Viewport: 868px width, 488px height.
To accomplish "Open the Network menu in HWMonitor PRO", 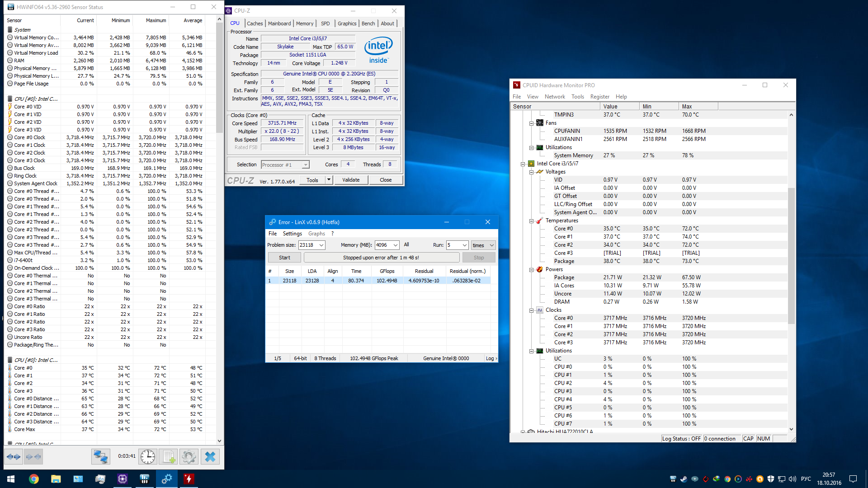I will point(555,97).
